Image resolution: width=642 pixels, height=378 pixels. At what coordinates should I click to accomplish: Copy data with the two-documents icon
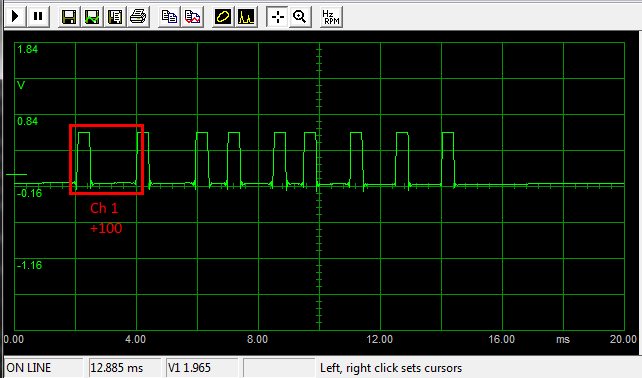coord(169,17)
